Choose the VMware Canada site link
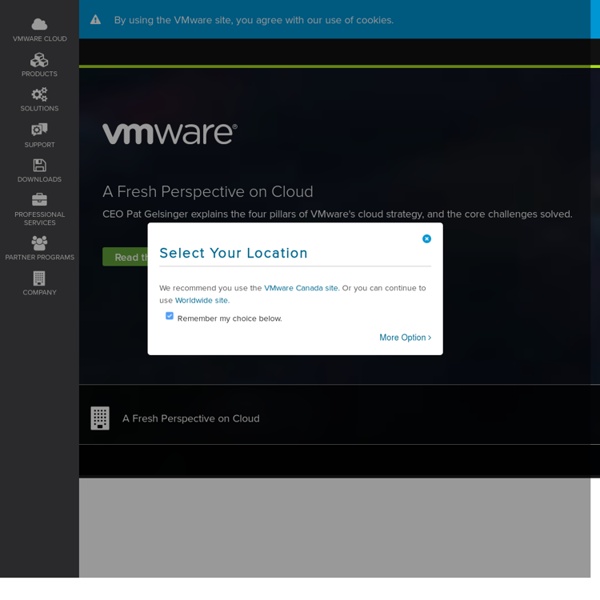This screenshot has height=600, width=600. [302, 288]
